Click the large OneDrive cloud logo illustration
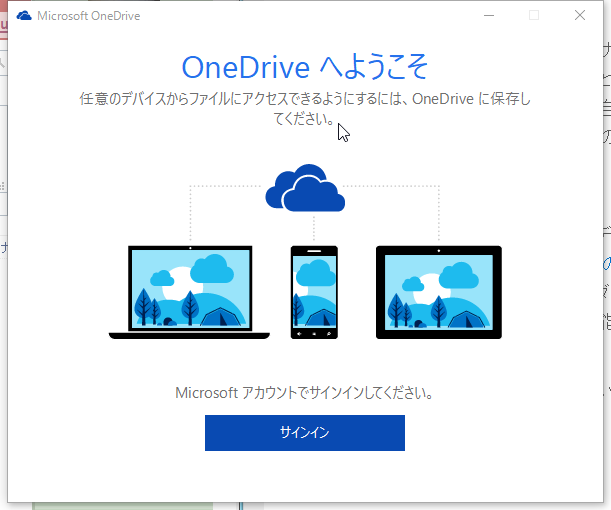 pyautogui.click(x=305, y=188)
